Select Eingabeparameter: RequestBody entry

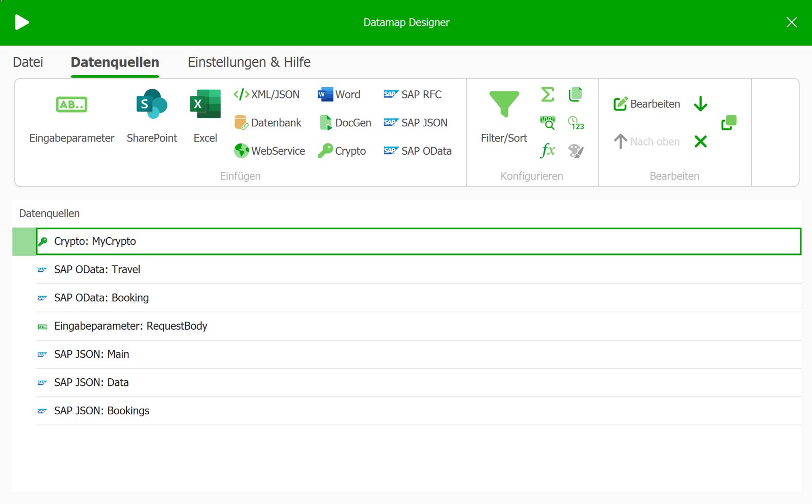130,326
